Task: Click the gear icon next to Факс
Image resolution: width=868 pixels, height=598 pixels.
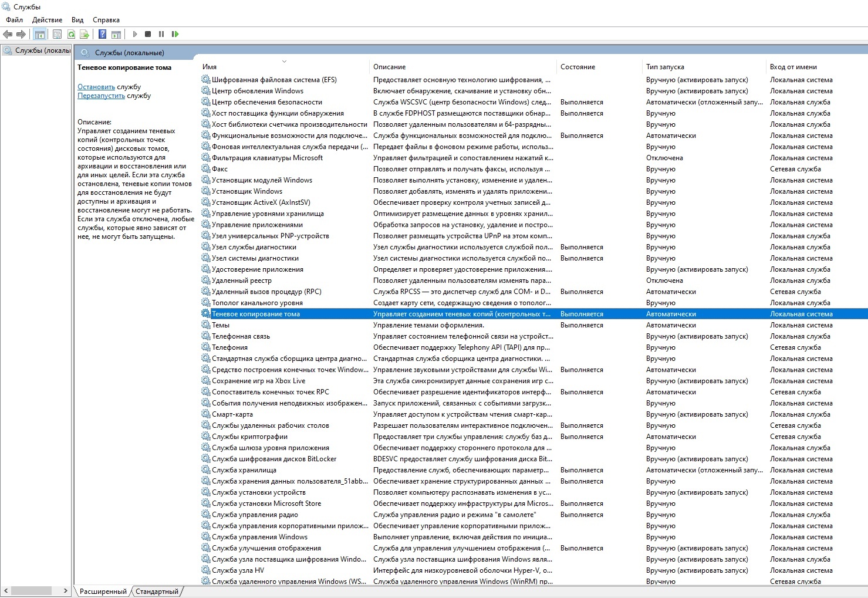Action: tap(205, 168)
